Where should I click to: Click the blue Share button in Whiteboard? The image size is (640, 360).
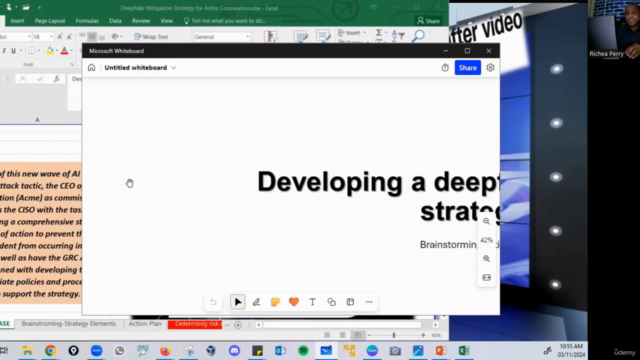467,68
